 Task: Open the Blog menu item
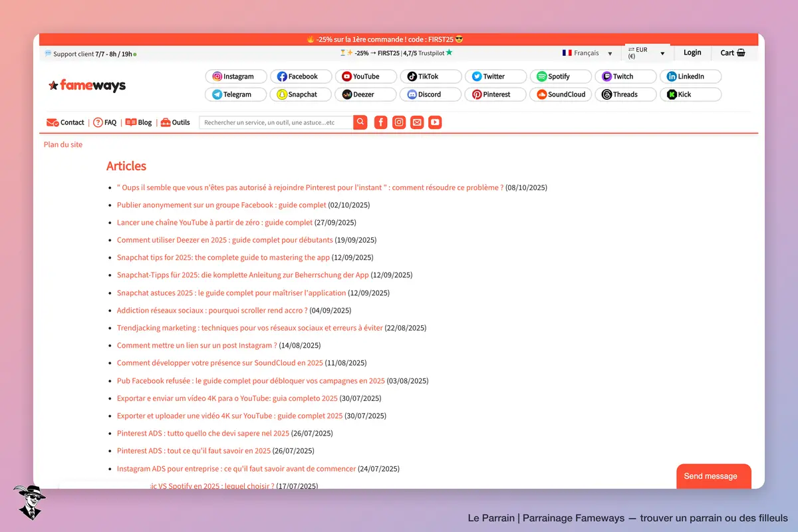[138, 122]
